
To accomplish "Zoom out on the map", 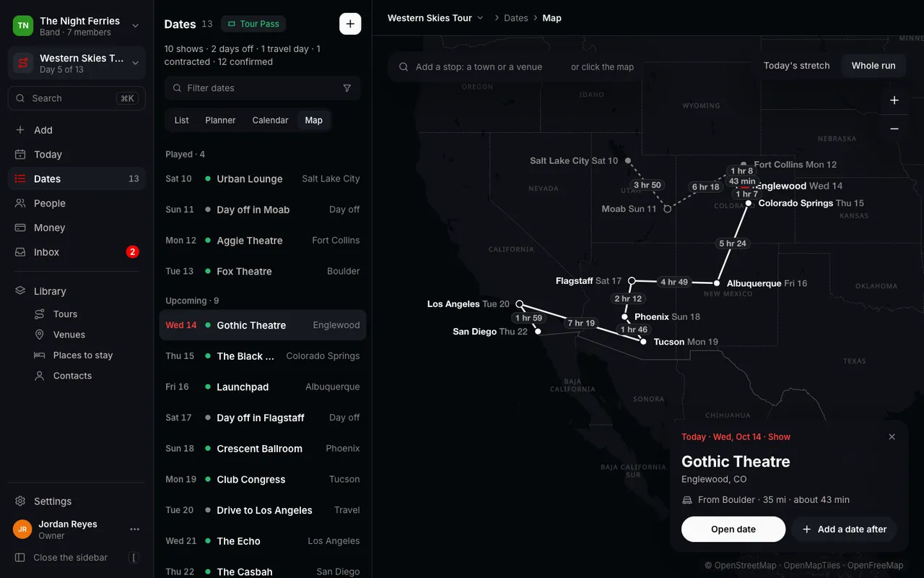I will (894, 129).
